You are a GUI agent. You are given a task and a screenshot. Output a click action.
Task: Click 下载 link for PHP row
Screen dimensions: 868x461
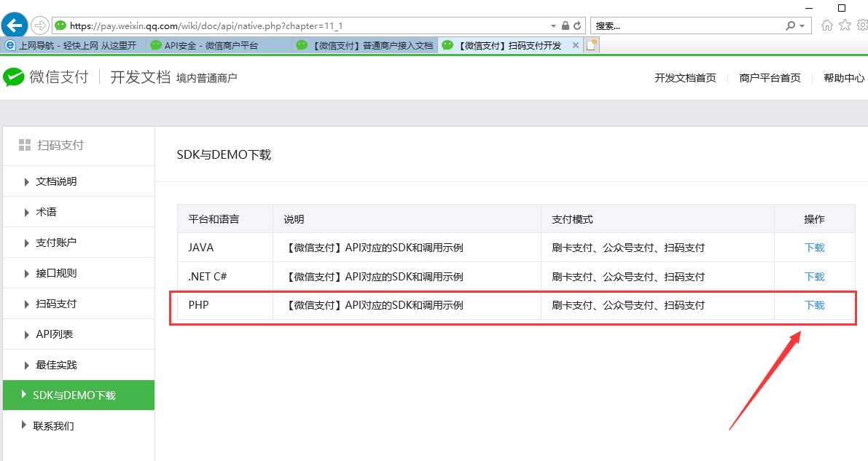[814, 305]
